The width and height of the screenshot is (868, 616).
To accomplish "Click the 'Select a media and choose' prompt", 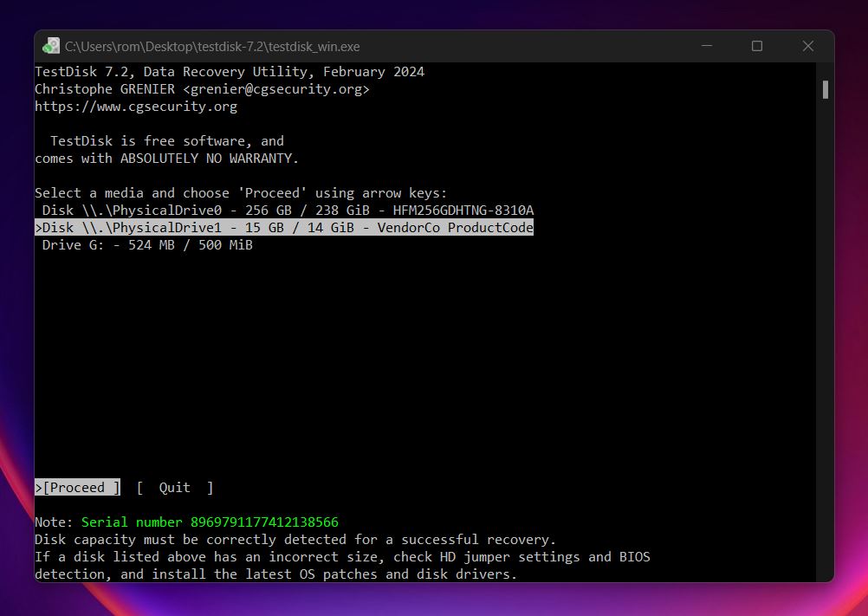I will pos(241,193).
